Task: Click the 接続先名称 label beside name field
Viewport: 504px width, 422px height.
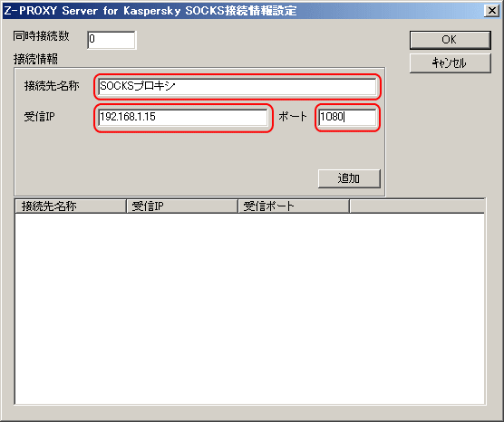Action: pyautogui.click(x=52, y=86)
